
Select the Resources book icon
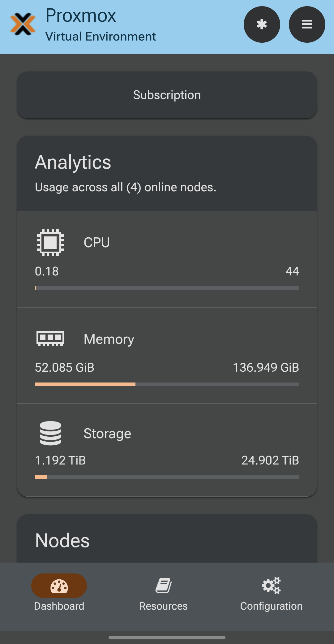tap(164, 586)
